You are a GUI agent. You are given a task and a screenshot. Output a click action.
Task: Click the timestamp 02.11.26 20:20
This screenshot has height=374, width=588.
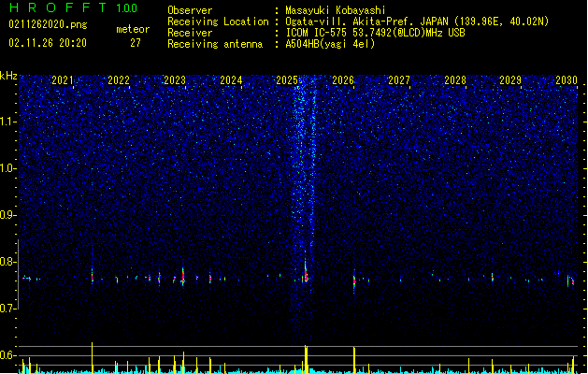48,43
